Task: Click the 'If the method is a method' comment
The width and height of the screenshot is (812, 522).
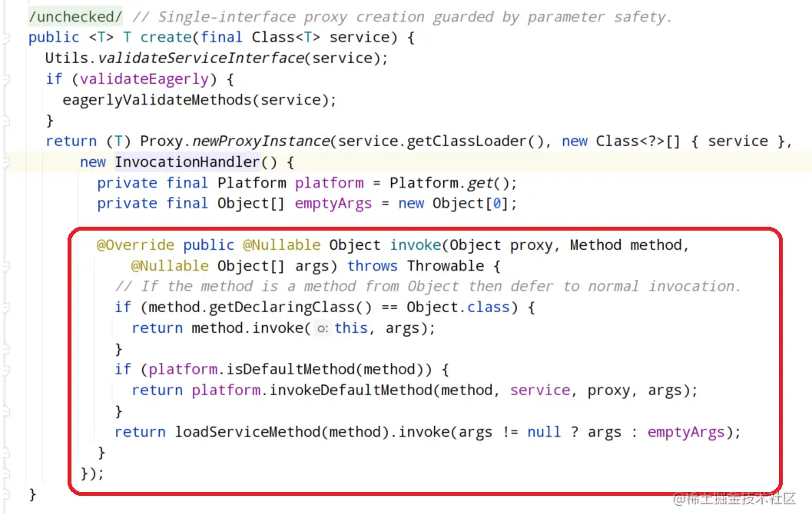Action: [427, 286]
